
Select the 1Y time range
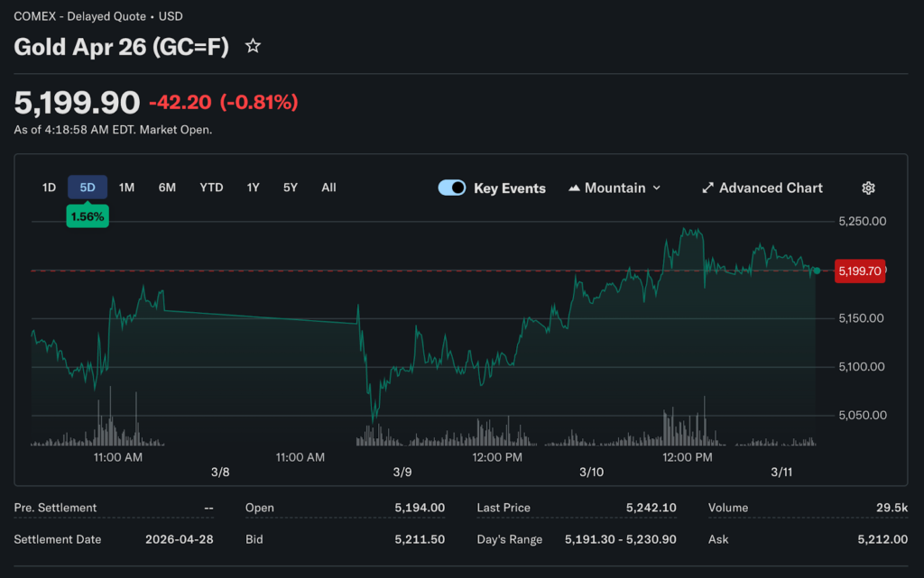(x=253, y=188)
